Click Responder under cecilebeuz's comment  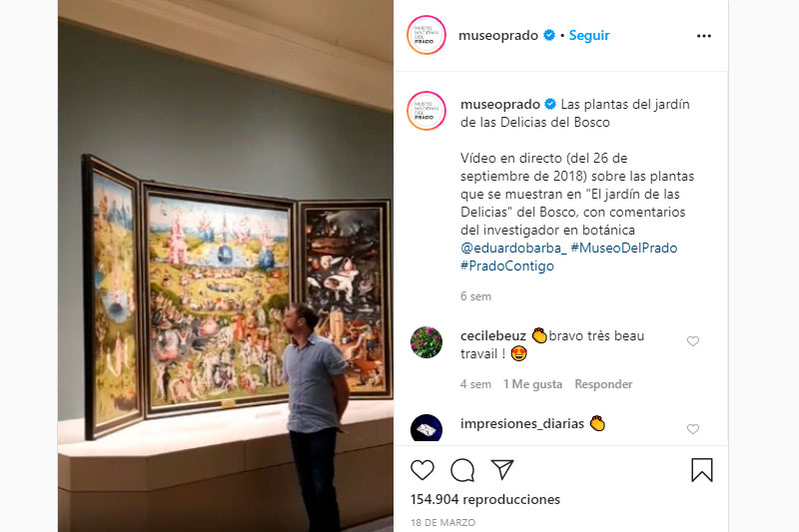[x=603, y=384]
